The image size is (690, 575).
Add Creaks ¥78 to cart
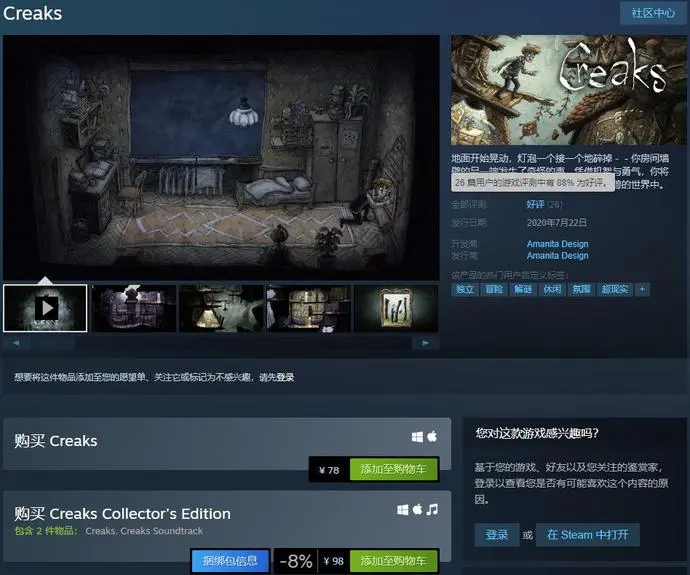click(394, 470)
